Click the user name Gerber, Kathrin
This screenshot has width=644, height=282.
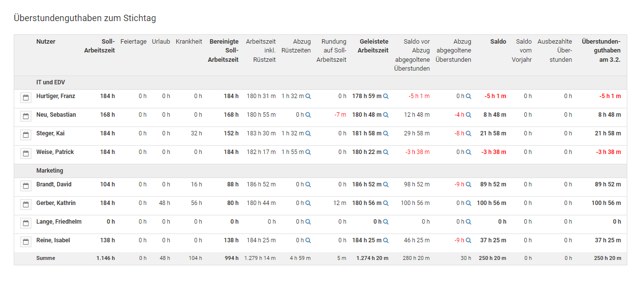pos(56,203)
